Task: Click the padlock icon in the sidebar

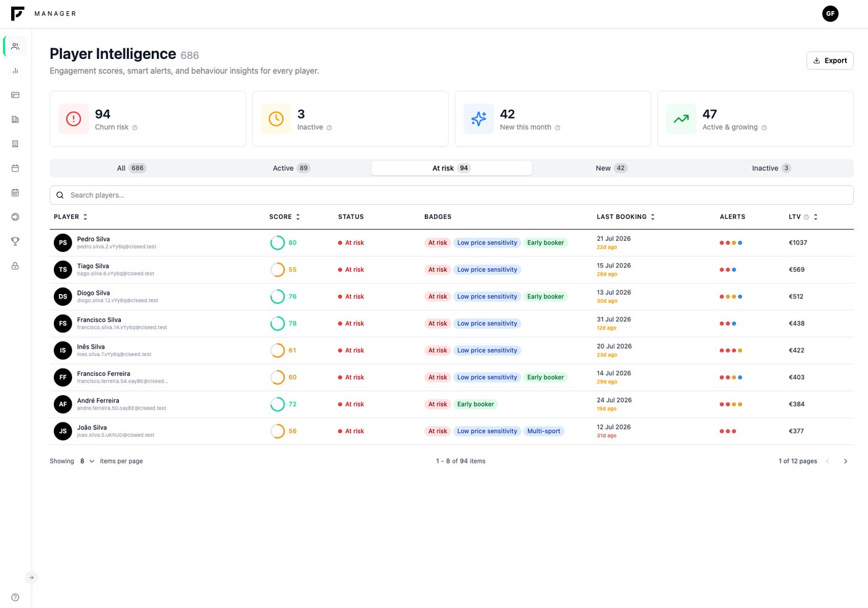Action: point(15,266)
